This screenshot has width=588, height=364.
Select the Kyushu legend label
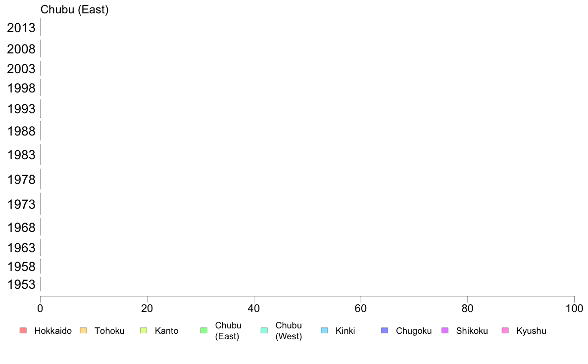pos(531,331)
